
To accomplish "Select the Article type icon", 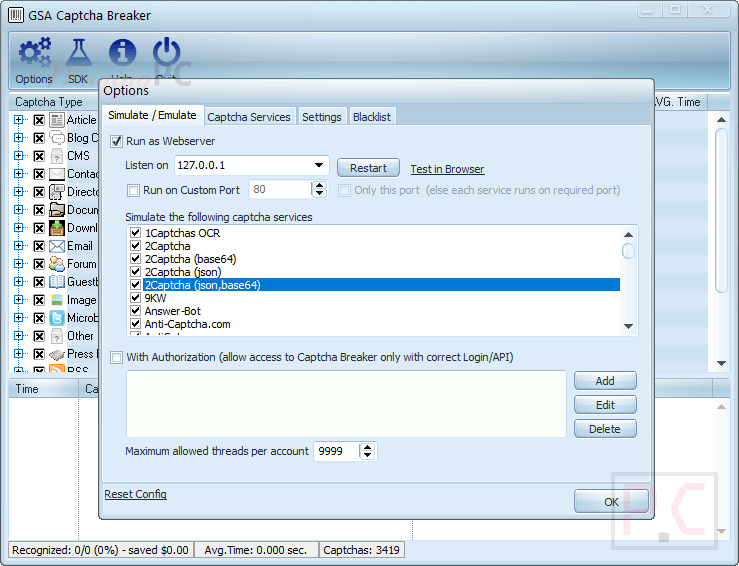I will (x=57, y=120).
